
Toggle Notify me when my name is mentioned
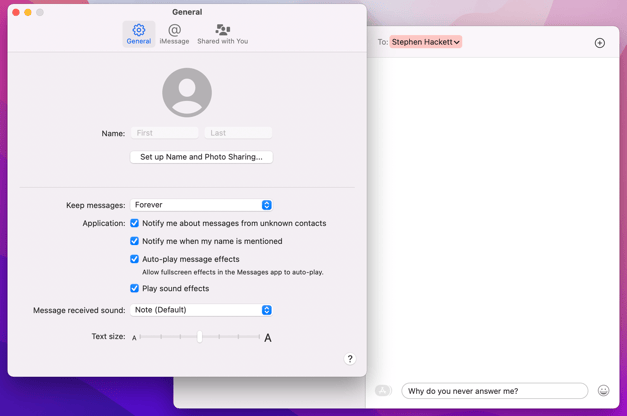pyautogui.click(x=134, y=241)
